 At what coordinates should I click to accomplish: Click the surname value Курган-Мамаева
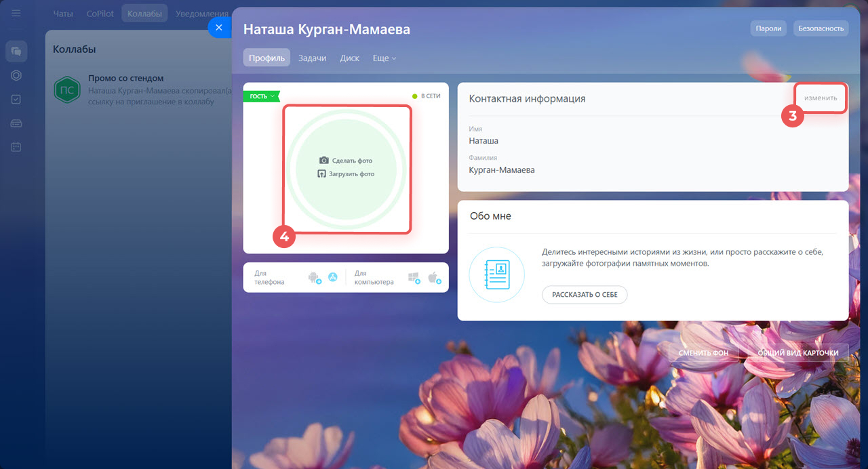(502, 170)
